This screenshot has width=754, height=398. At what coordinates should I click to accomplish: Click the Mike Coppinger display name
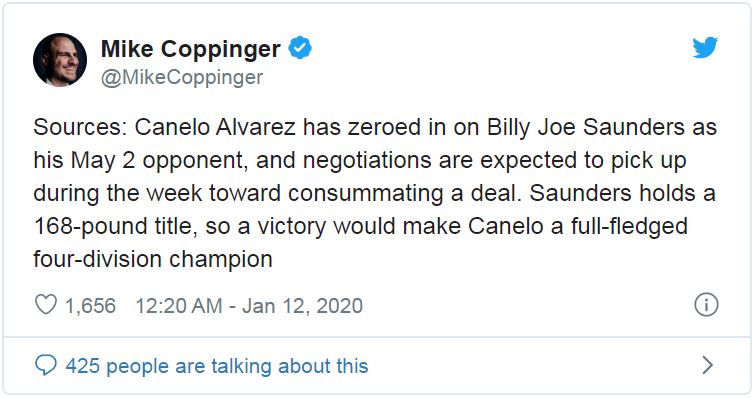click(x=191, y=50)
